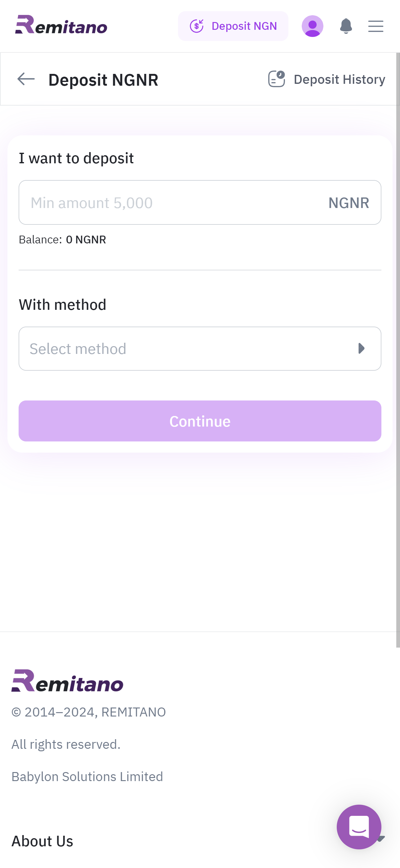Click the Remitano logo in the footer

67,683
